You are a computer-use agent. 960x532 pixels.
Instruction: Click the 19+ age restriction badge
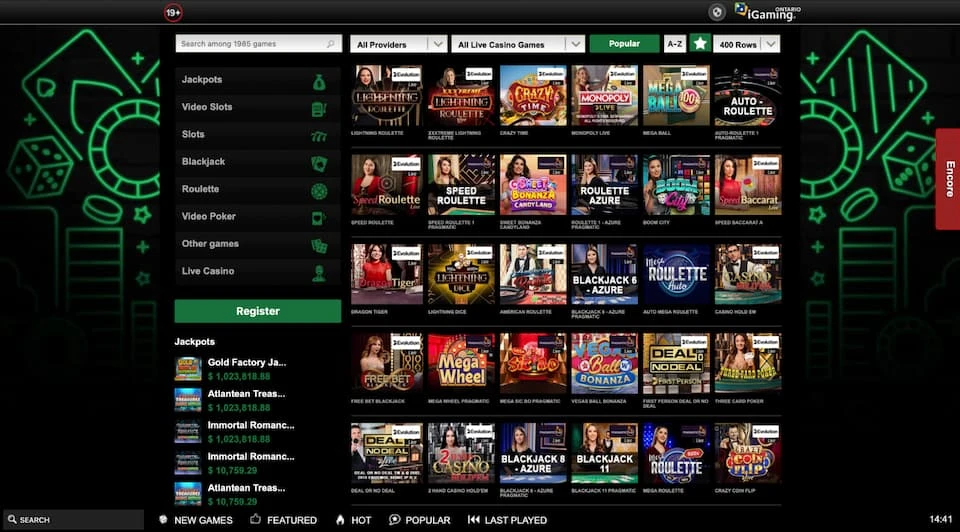[173, 12]
